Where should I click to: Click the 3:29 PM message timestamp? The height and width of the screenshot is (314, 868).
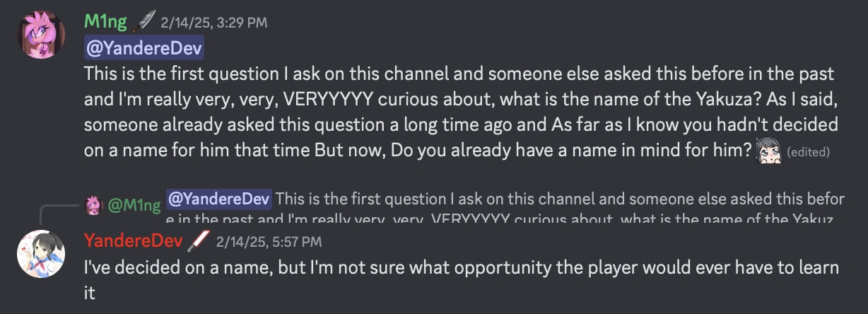(214, 23)
